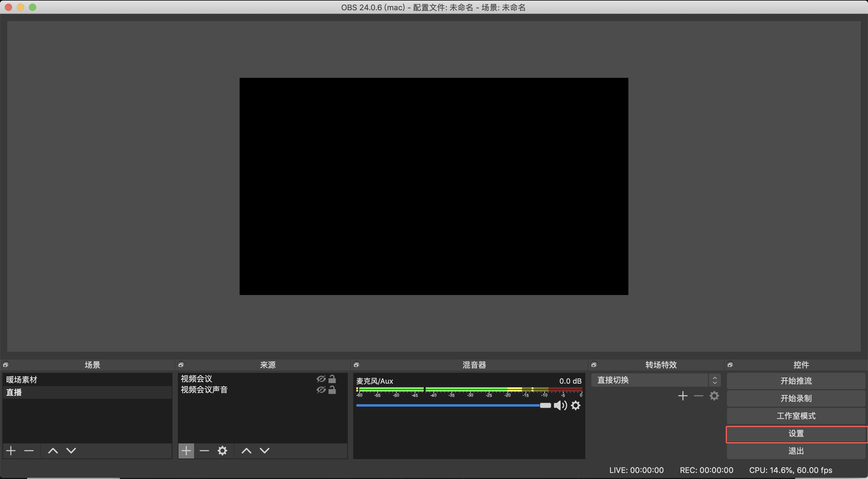Open 设置
The height and width of the screenshot is (479, 868).
[x=796, y=433]
